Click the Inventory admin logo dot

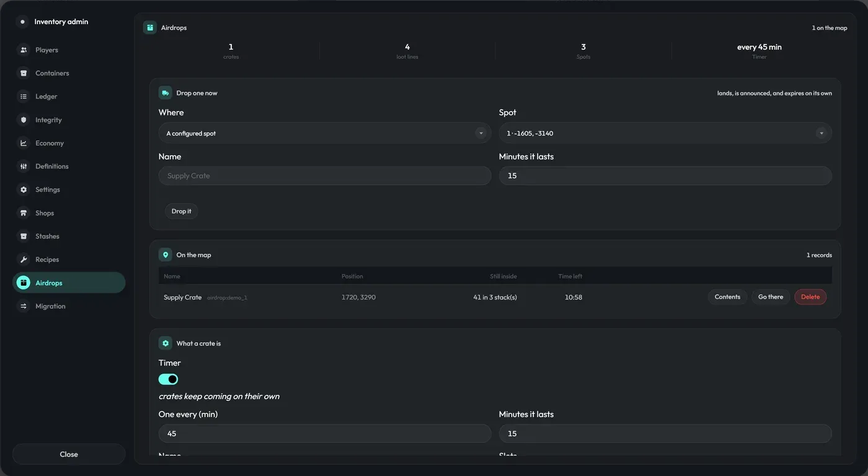coord(23,22)
